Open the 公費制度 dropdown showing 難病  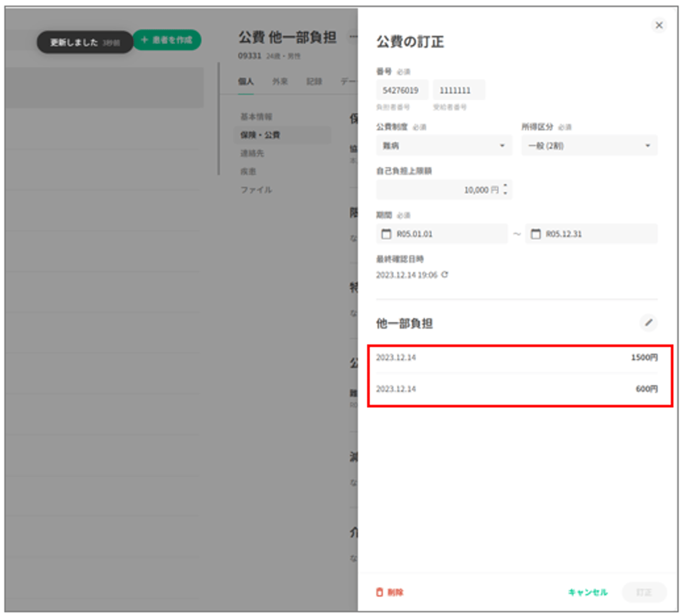pyautogui.click(x=443, y=146)
